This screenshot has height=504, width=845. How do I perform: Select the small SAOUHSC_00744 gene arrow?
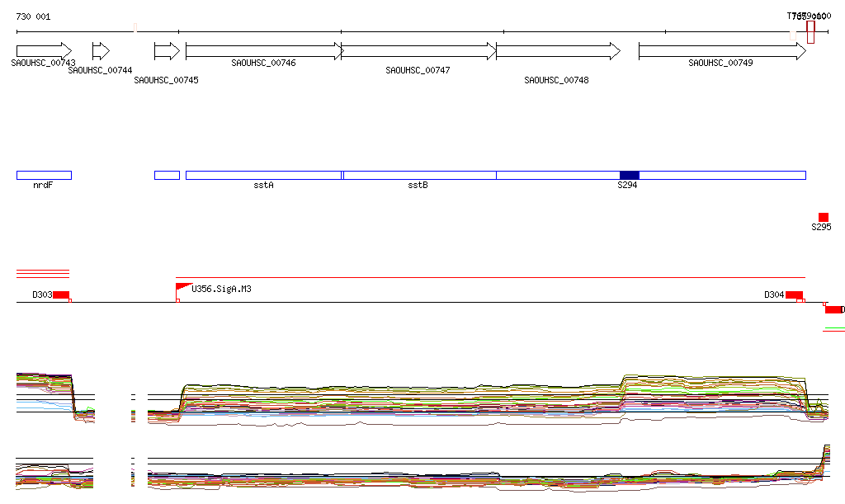click(x=101, y=51)
